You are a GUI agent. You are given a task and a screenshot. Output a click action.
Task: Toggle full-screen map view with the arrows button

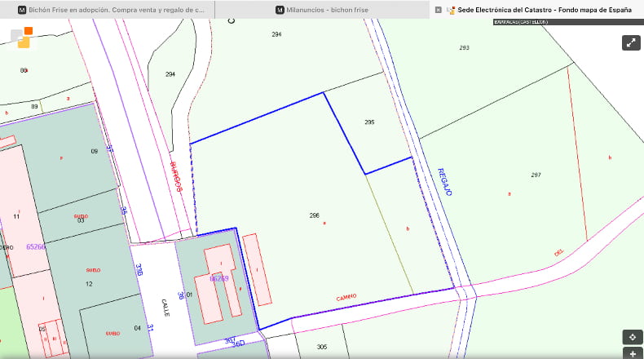631,42
